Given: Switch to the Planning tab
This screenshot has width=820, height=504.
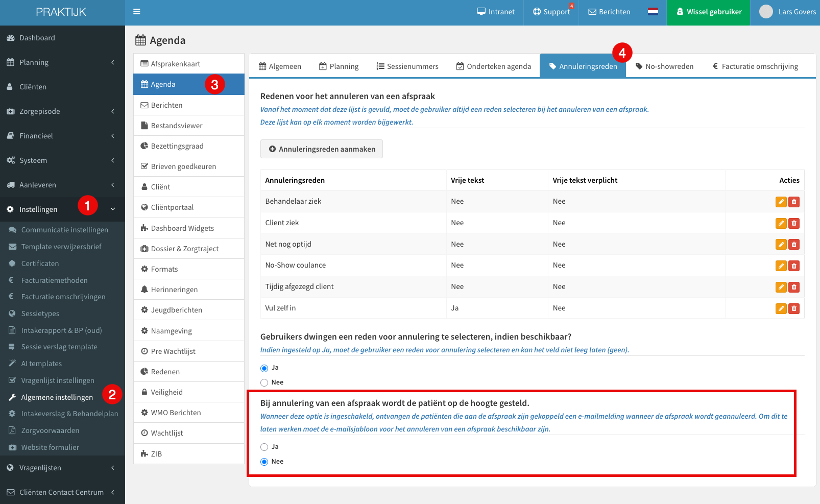Looking at the screenshot, I should coord(339,66).
